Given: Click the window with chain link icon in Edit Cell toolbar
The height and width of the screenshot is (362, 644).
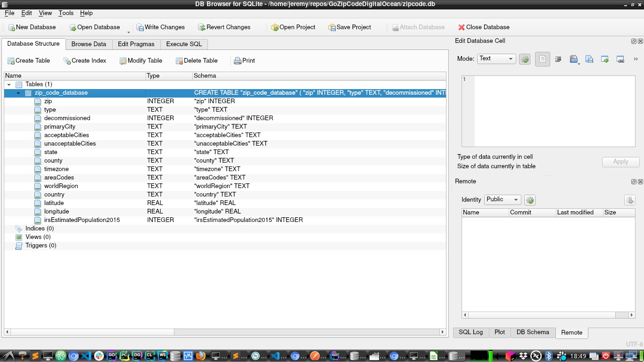Looking at the screenshot, I should (x=620, y=59).
